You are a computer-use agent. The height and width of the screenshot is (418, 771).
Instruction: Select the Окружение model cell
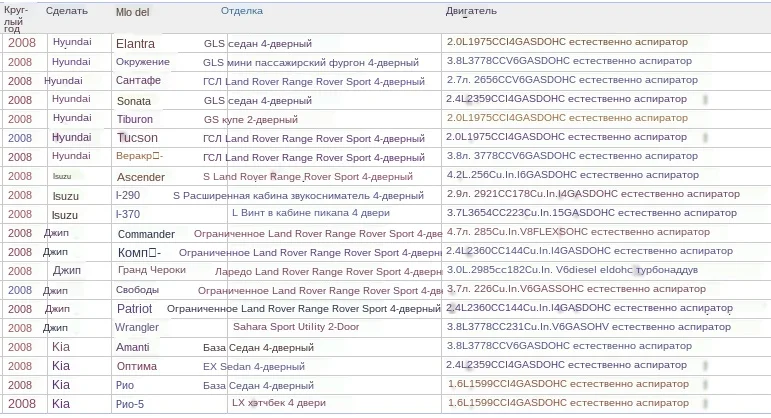(x=143, y=62)
